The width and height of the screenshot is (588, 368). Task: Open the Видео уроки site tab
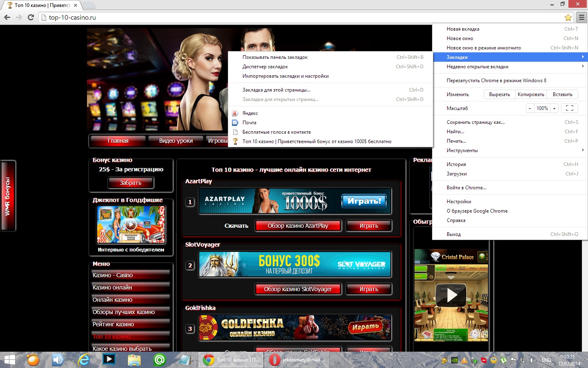tap(176, 141)
